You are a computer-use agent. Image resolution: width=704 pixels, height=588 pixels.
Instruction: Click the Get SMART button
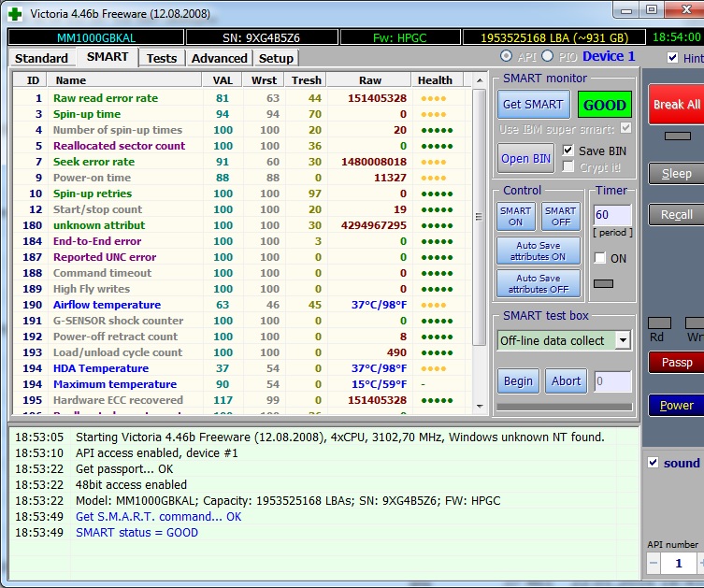[533, 105]
